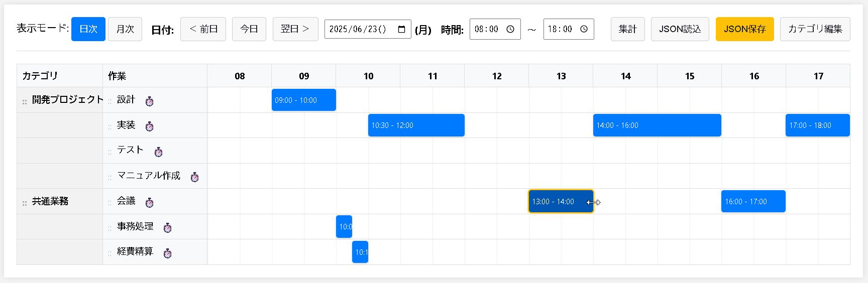Switch display mode to 月次
The width and height of the screenshot is (868, 283).
(125, 29)
